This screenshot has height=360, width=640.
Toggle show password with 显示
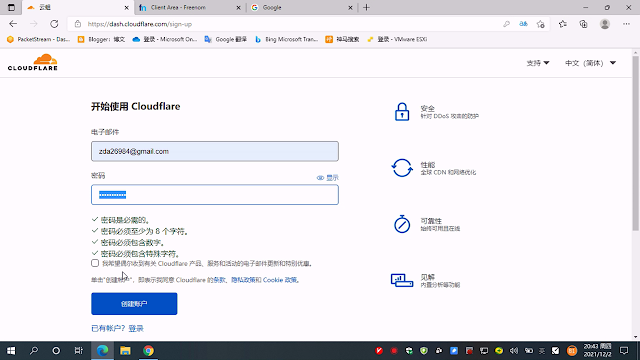click(328, 178)
